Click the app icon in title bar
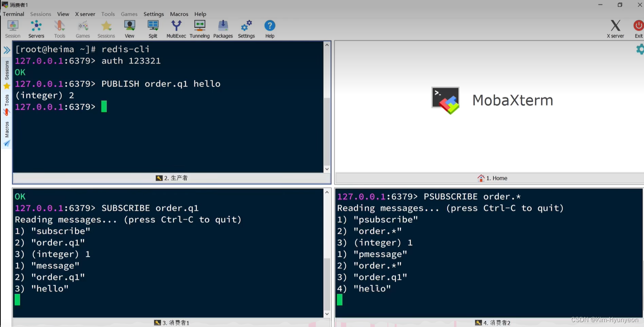644x327 pixels. click(5, 5)
